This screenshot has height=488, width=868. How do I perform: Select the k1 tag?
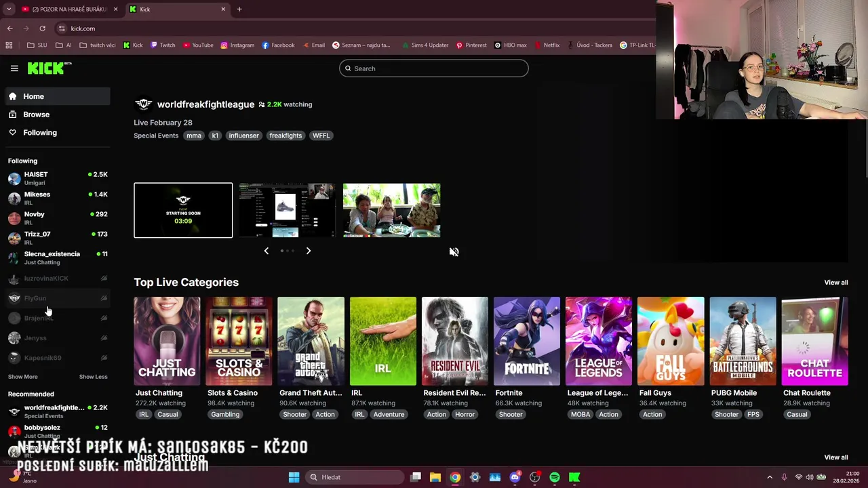(x=215, y=136)
